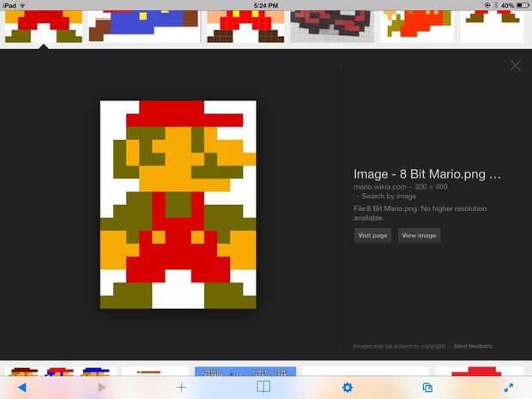The image size is (532, 399).
Task: Select the Mario thumbnail with brown brick shoes
Action: click(245, 26)
